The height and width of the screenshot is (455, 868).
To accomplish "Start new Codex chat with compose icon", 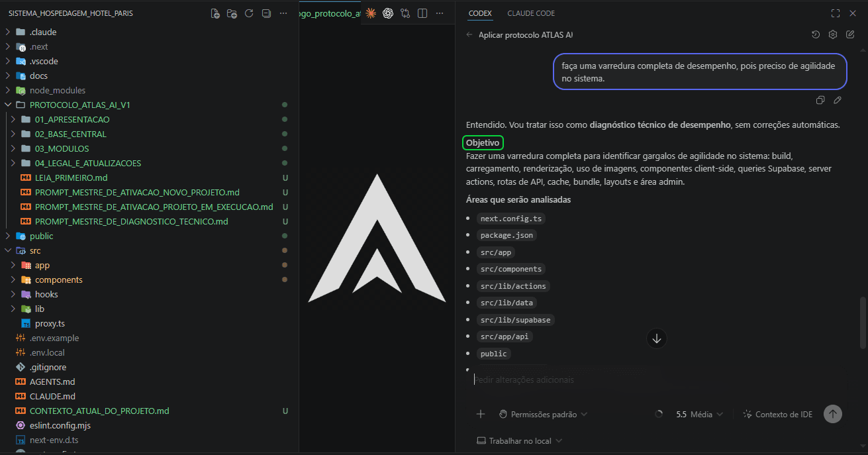I will click(850, 34).
